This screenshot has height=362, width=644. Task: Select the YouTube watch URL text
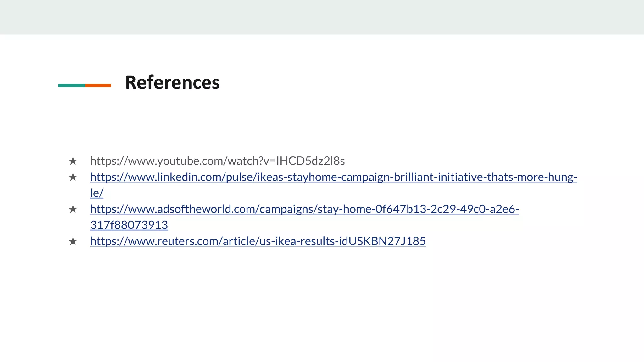point(217,161)
